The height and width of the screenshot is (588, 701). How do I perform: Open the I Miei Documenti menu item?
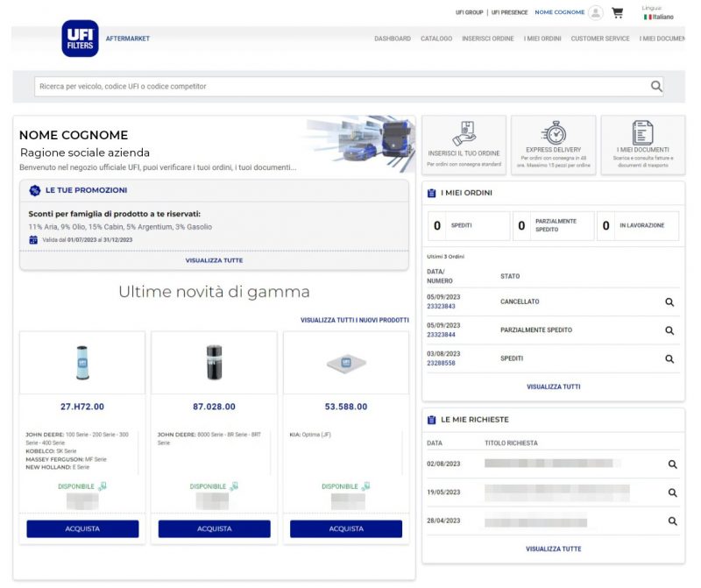click(662, 39)
